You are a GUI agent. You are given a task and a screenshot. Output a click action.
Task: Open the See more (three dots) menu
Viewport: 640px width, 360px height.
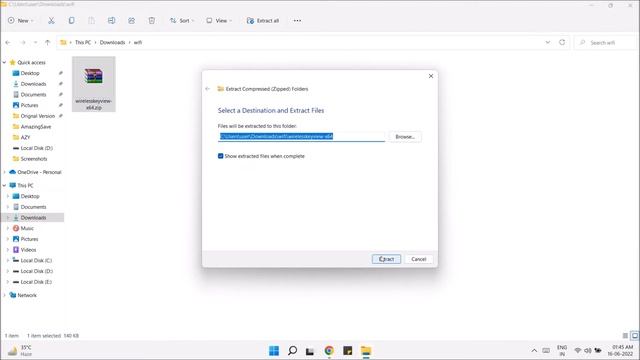[x=297, y=20]
